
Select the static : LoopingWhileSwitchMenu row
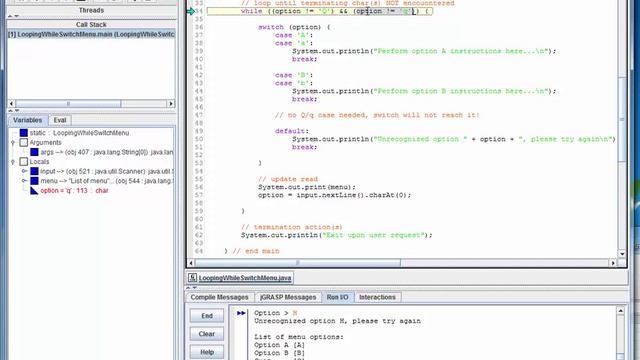pyautogui.click(x=79, y=133)
